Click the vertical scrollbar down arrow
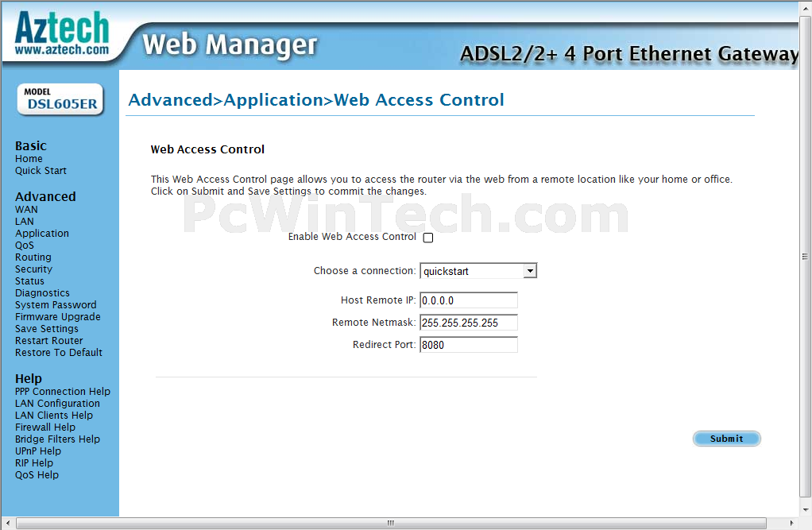 806,510
